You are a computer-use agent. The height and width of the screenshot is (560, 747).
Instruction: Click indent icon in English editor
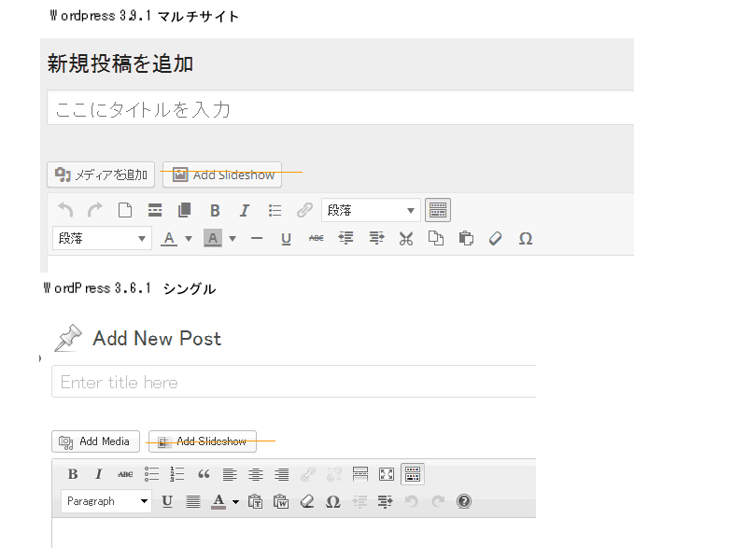pyautogui.click(x=385, y=501)
